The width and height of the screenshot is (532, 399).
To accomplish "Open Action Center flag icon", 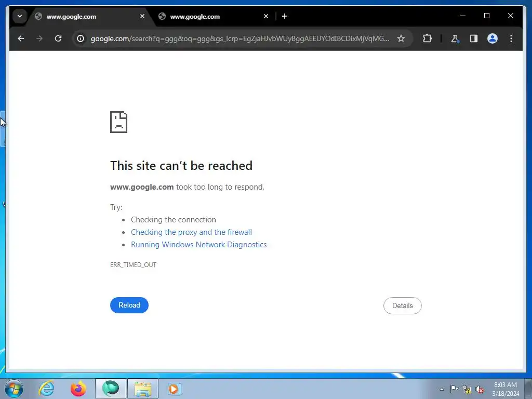I will click(x=454, y=389).
